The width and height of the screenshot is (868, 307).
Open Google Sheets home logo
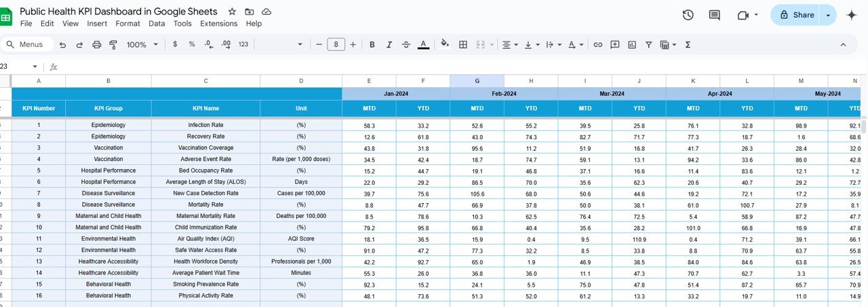point(6,17)
